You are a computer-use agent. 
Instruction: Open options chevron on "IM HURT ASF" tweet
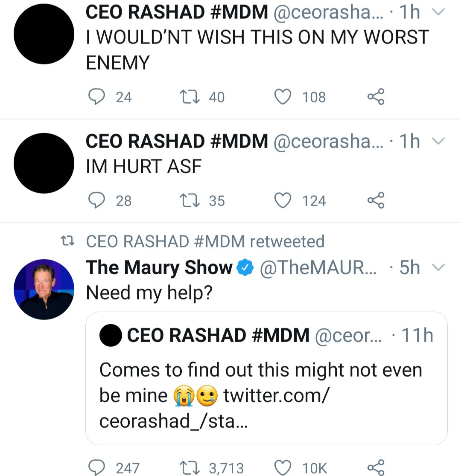click(438, 141)
